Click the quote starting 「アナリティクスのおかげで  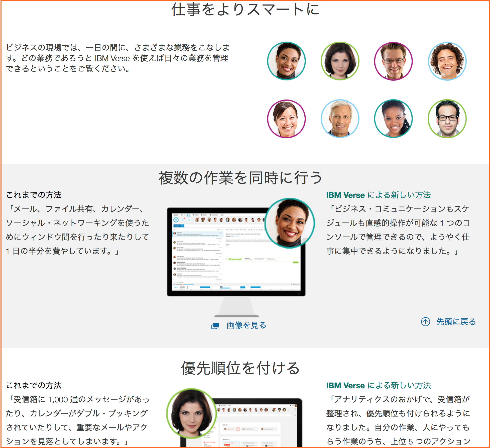coord(398,420)
